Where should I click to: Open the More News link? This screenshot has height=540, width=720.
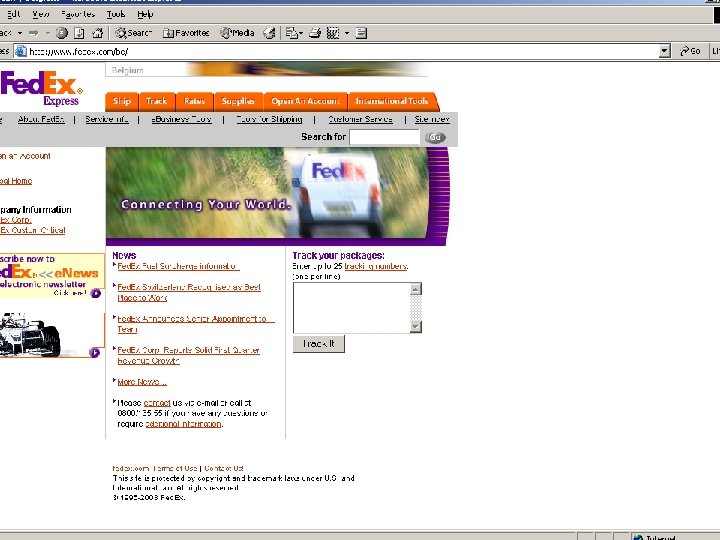pyautogui.click(x=141, y=382)
